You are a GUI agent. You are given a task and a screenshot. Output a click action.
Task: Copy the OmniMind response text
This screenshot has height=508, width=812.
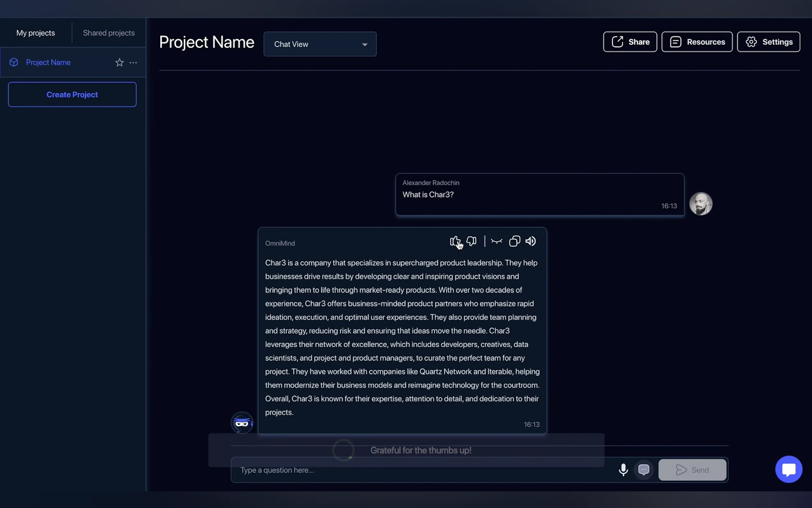[515, 241]
